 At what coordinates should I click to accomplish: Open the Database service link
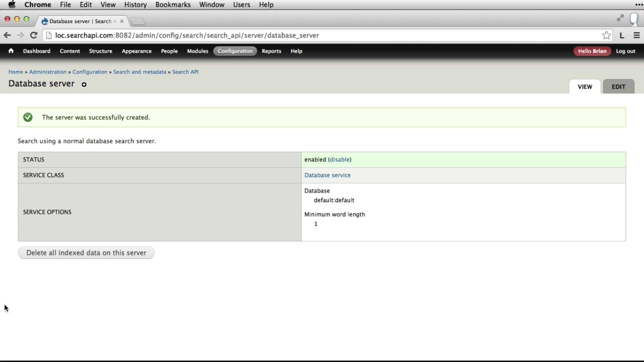tap(328, 175)
